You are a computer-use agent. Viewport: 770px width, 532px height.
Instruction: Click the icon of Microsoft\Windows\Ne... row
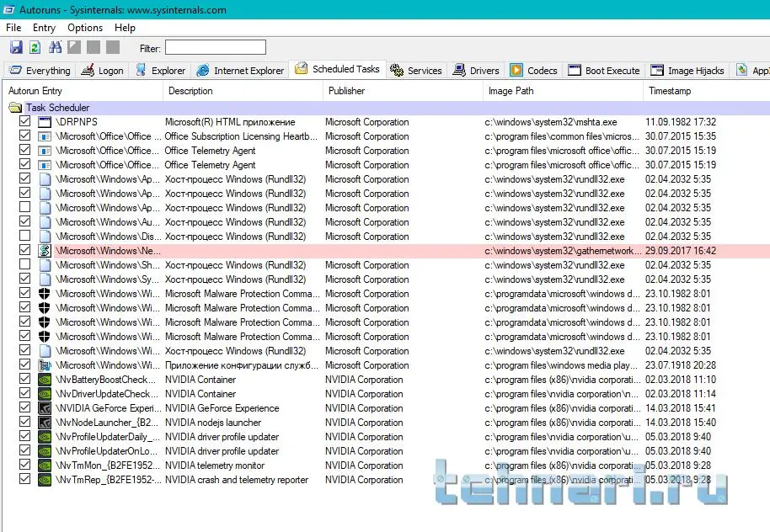pos(45,250)
